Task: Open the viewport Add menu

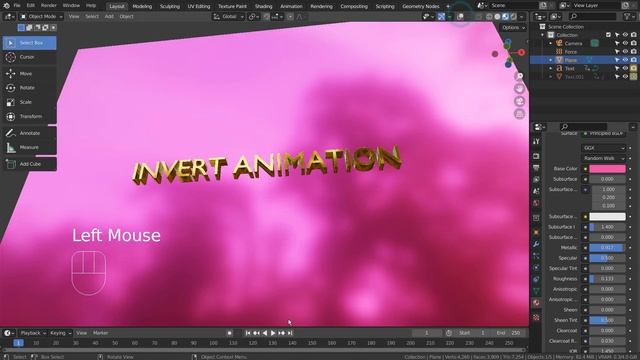Action: [109, 17]
